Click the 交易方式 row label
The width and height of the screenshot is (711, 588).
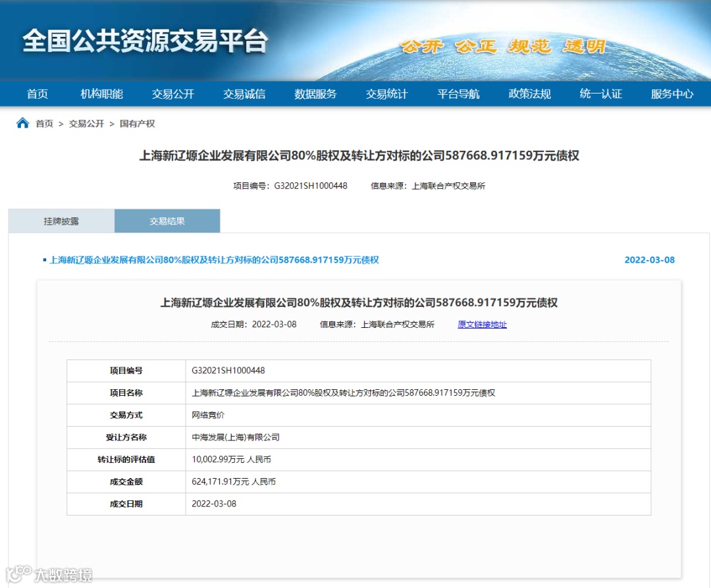(126, 415)
